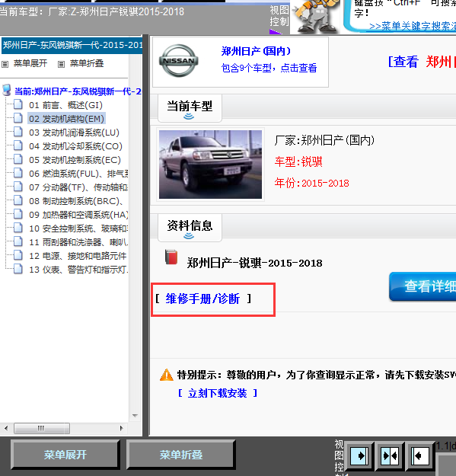Screen dimensions: 456x476
Task: Click the purple arrow under 视图控制
Action: click(276, 31)
